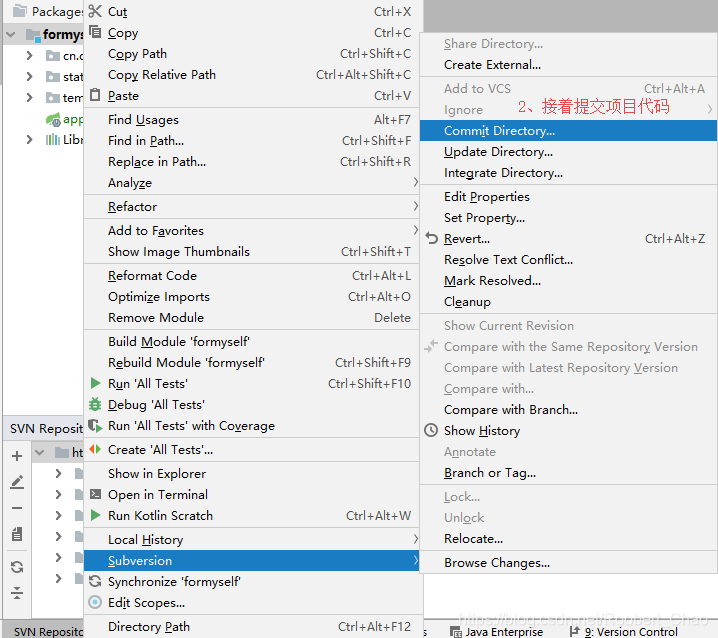Viewport: 718px width, 638px height.
Task: Click the plus Add Repository Location icon
Action: tap(17, 456)
